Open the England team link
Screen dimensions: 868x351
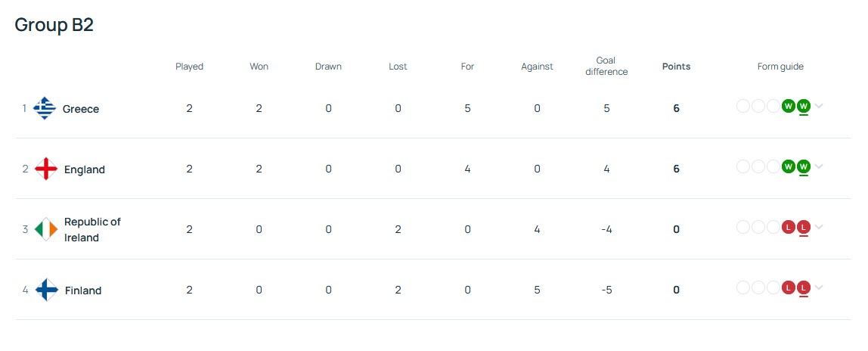tap(85, 169)
